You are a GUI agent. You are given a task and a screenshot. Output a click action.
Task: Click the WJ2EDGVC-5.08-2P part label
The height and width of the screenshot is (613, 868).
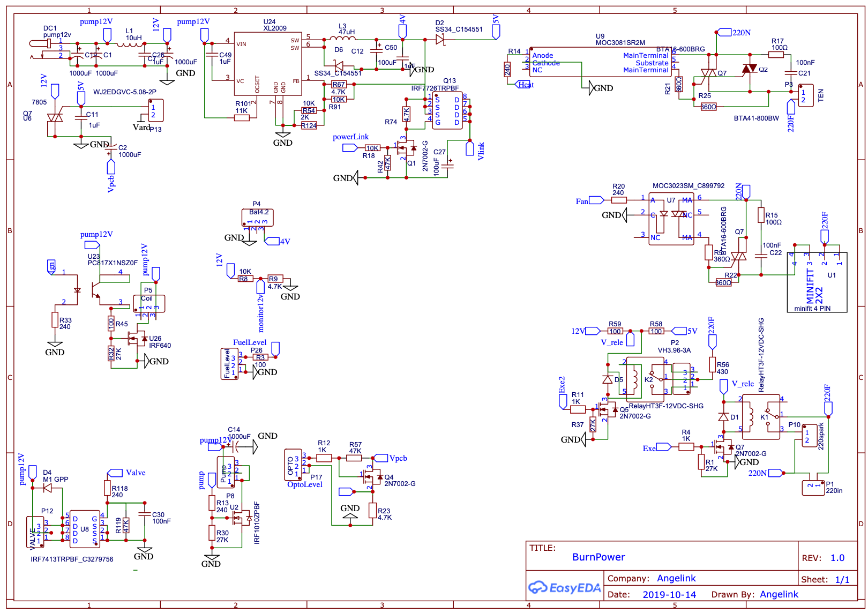125,92
